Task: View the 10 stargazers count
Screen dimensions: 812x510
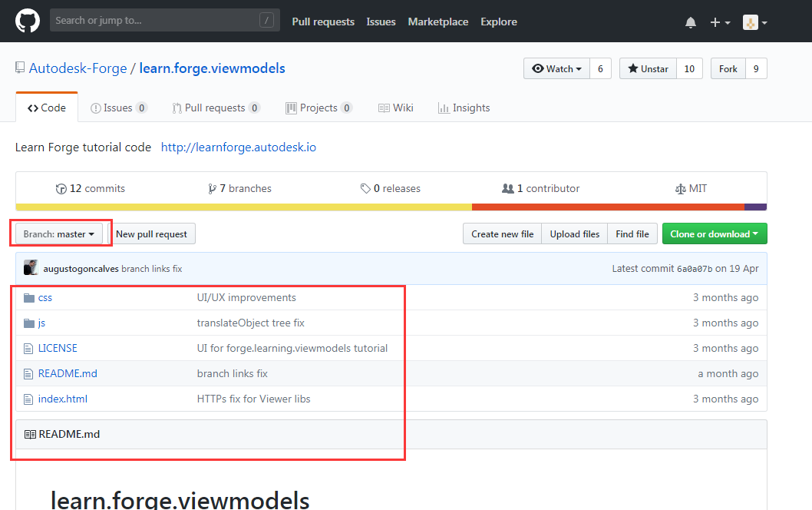Action: (x=689, y=68)
